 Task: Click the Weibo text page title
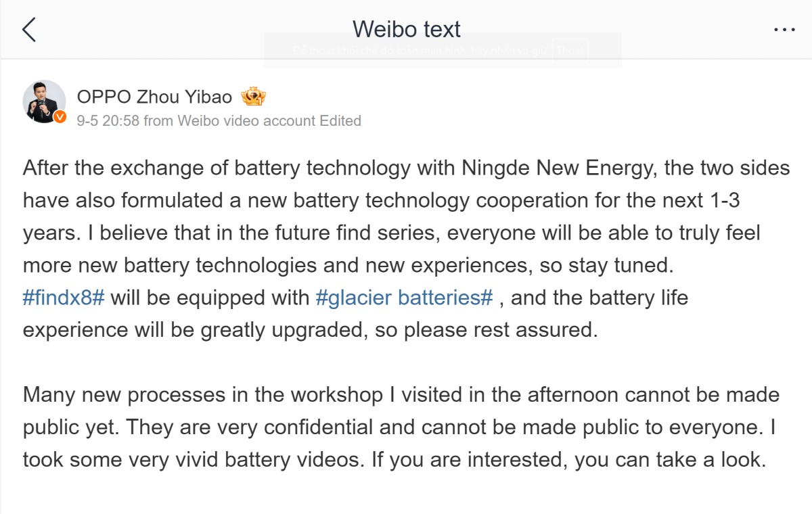click(x=406, y=30)
